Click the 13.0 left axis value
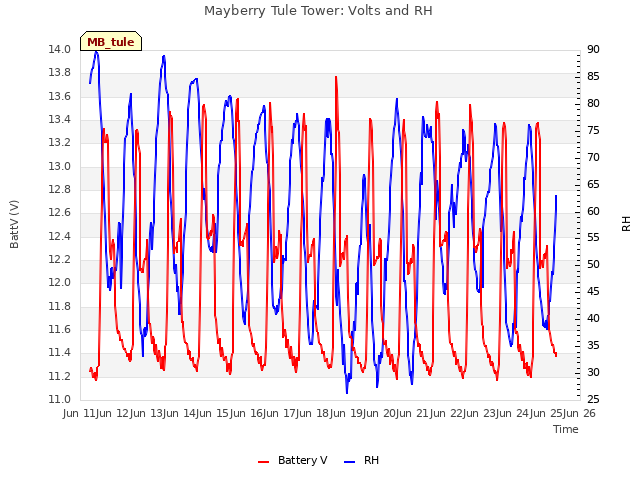The width and height of the screenshot is (640, 480). [x=59, y=166]
